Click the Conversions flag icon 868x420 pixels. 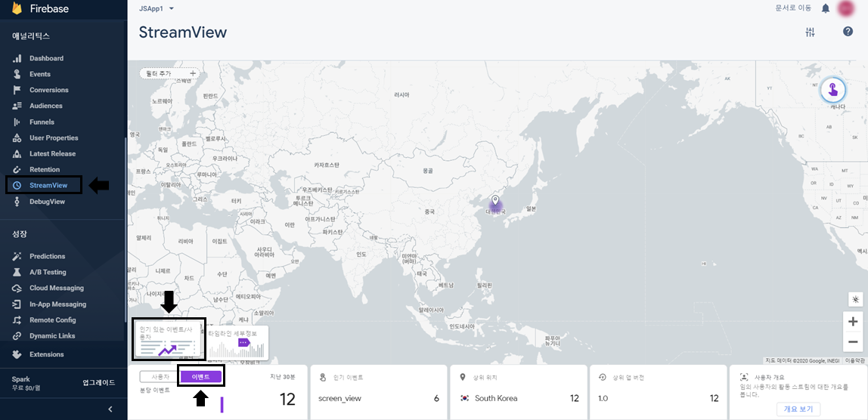pos(17,90)
